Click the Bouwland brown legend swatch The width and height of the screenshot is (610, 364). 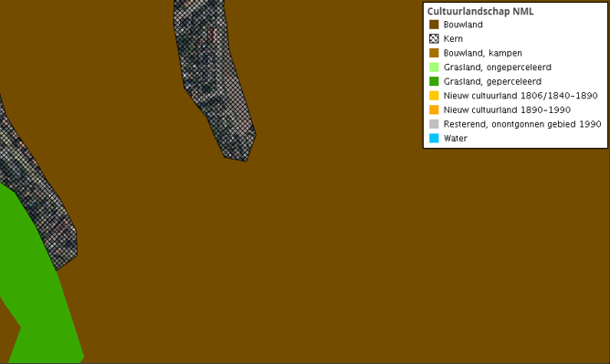(434, 25)
